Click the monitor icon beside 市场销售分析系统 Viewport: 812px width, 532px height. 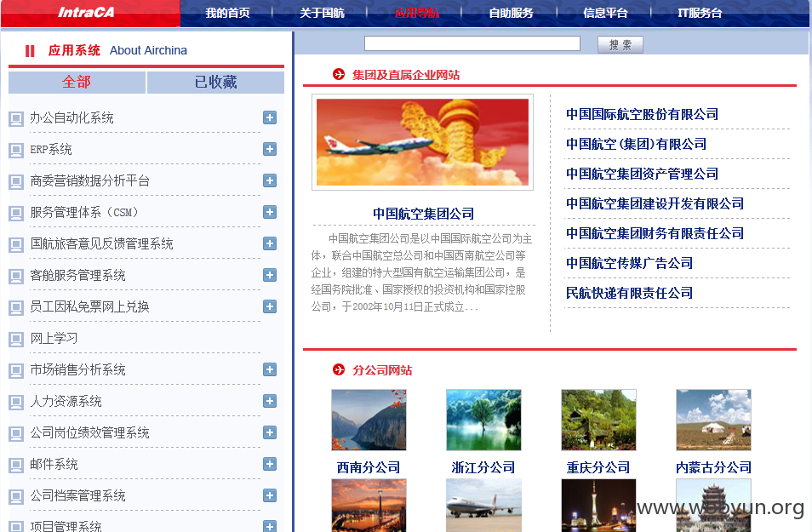pyautogui.click(x=16, y=371)
